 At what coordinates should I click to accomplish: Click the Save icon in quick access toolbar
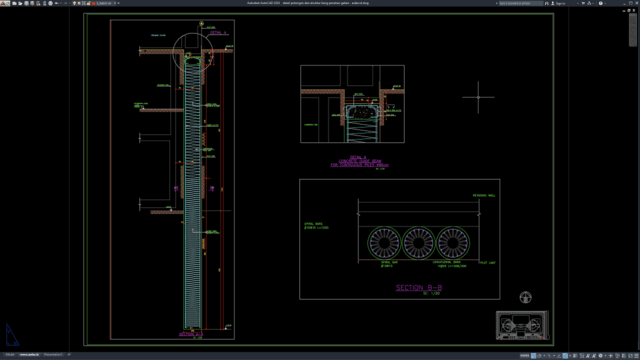coord(26,3)
